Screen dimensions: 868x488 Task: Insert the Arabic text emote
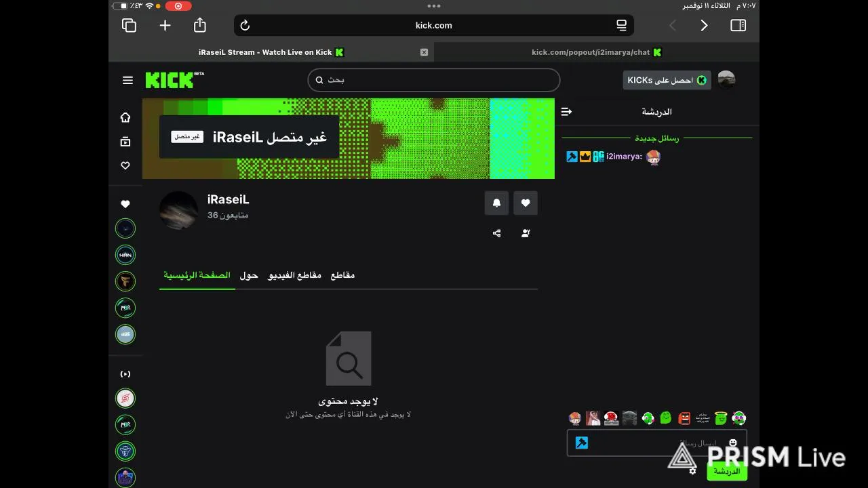[x=703, y=418]
